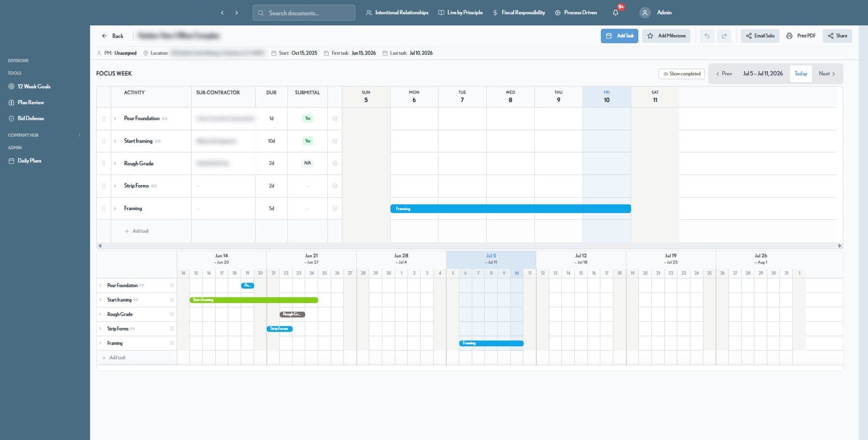The height and width of the screenshot is (440, 868).
Task: Click layers icon in gantt Start framing row
Action: (x=172, y=300)
